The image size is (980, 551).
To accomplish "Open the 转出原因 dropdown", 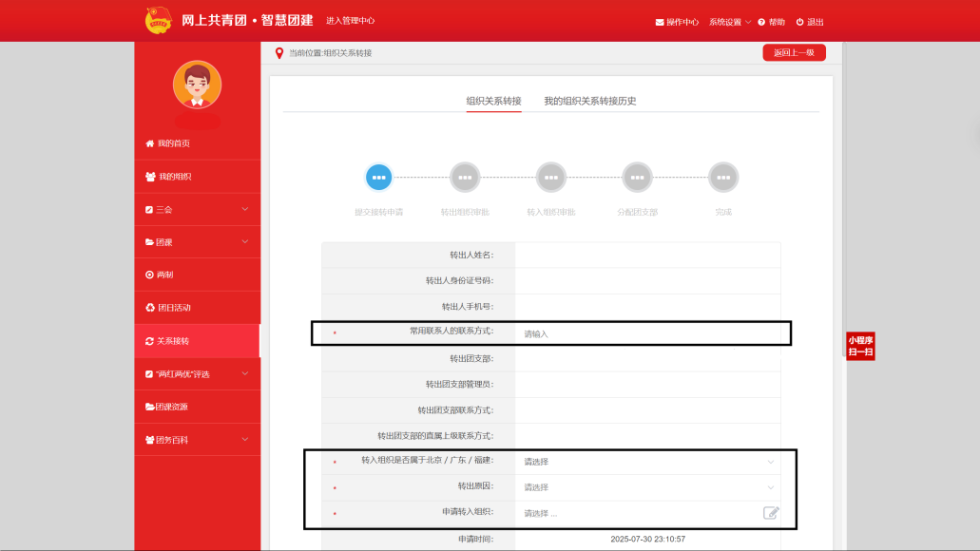I will pos(646,487).
